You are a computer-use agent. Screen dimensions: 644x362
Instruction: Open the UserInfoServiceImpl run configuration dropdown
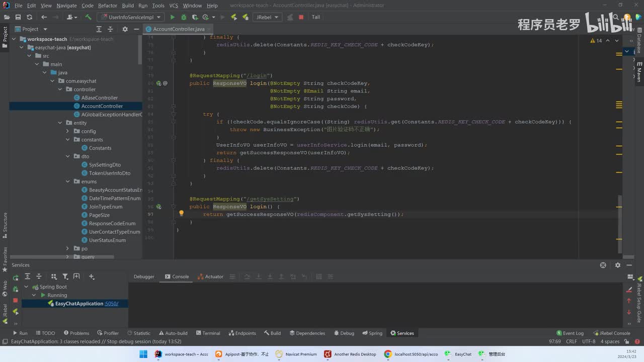coord(130,17)
